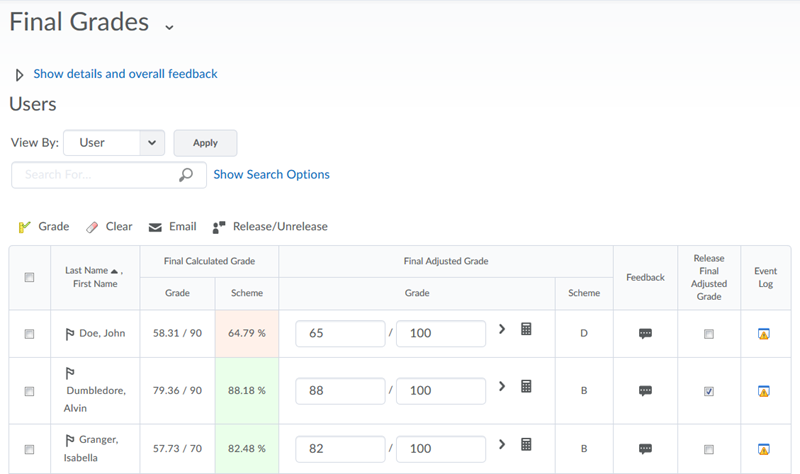This screenshot has height=474, width=800.
Task: Open feedback icon for John Doe
Action: [645, 334]
